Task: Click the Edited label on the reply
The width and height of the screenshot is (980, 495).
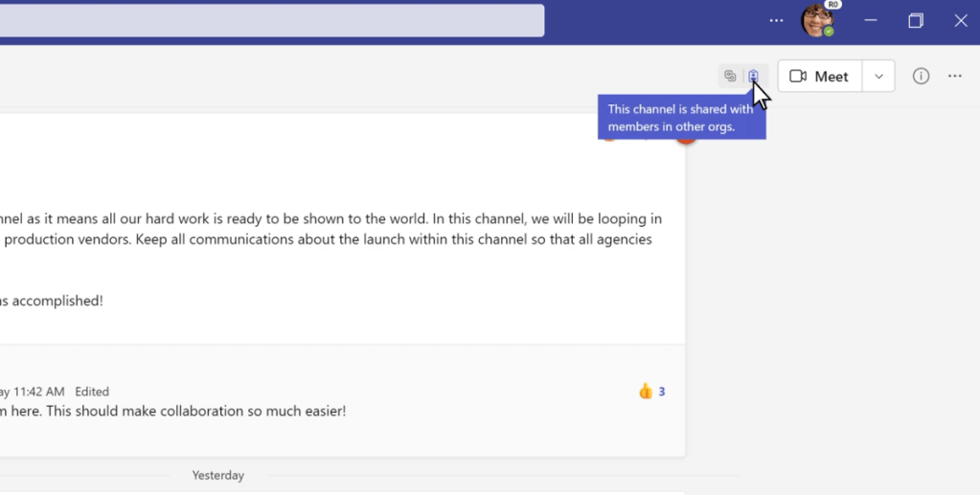Action: 92,392
